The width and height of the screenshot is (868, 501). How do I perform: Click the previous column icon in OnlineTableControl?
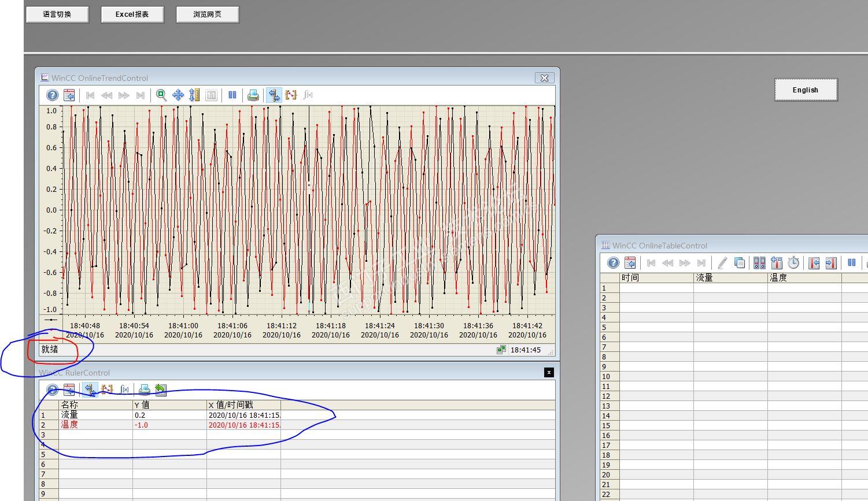[x=814, y=263]
